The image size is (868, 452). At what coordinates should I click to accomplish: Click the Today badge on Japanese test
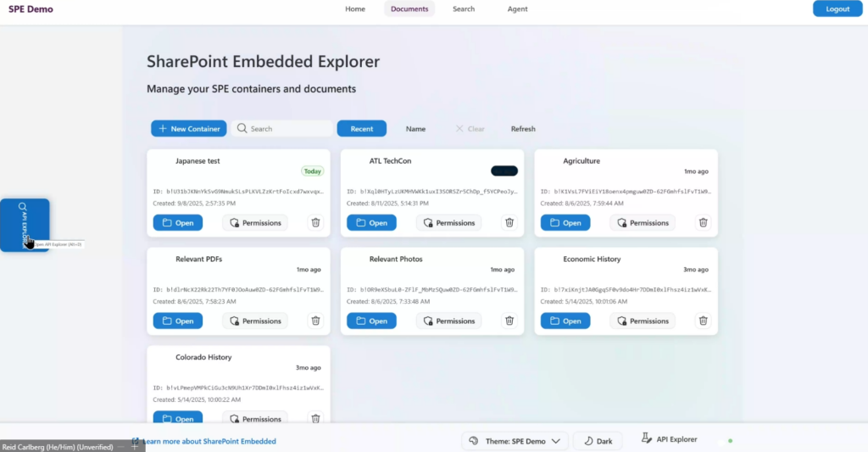click(x=312, y=171)
